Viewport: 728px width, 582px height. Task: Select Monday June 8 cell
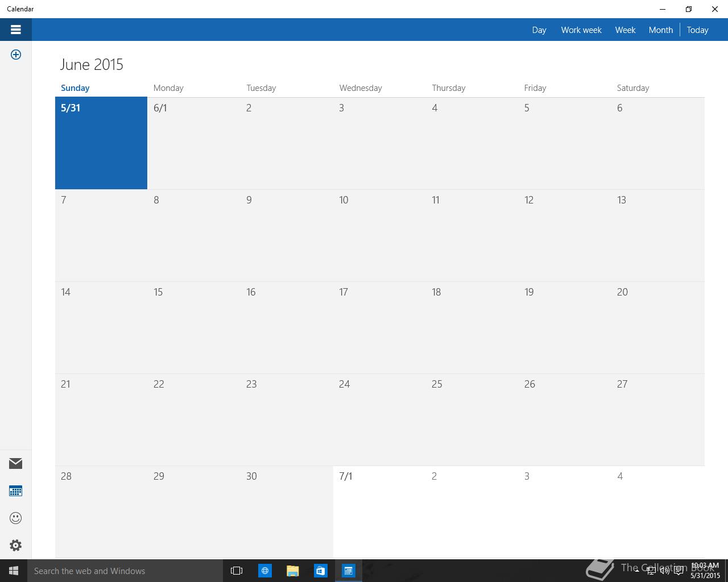click(x=194, y=235)
